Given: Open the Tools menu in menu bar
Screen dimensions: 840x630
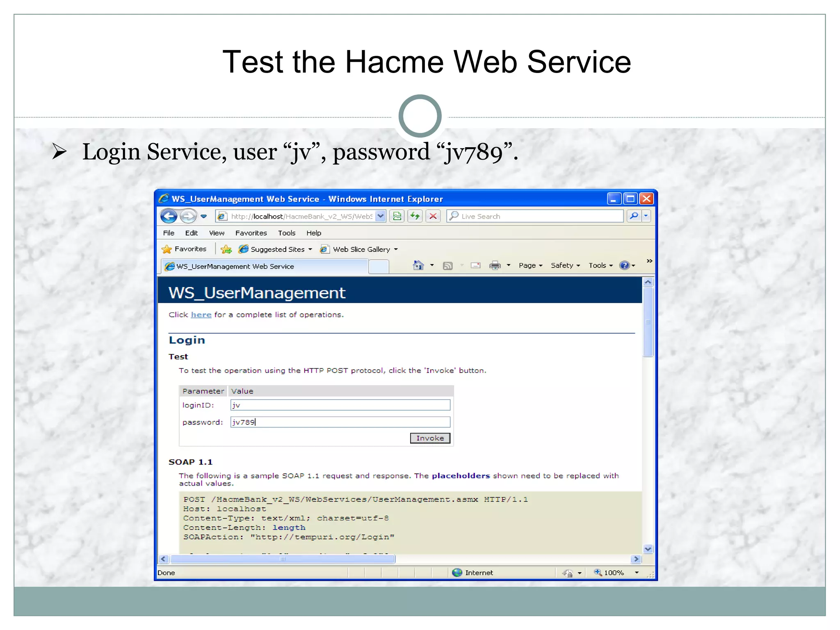Looking at the screenshot, I should (287, 233).
